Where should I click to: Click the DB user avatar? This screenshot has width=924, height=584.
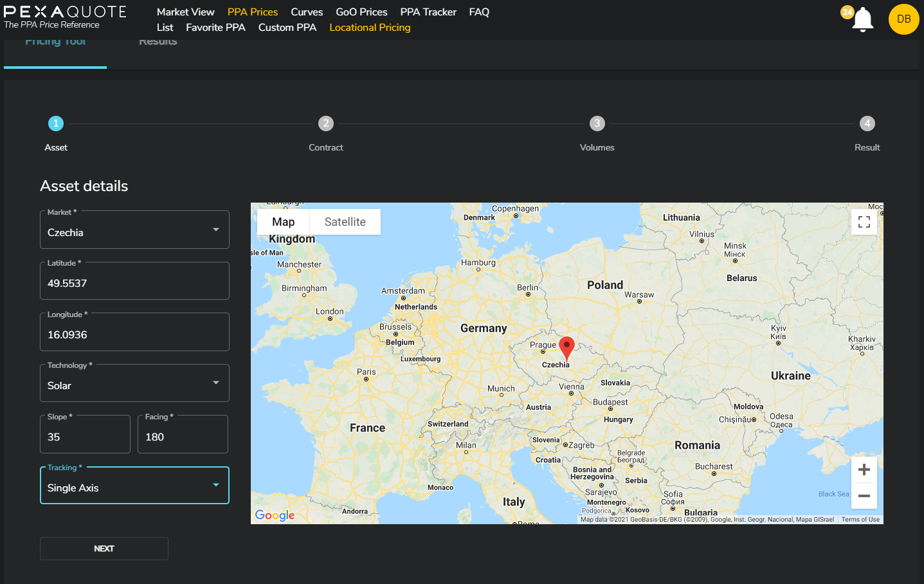point(903,19)
